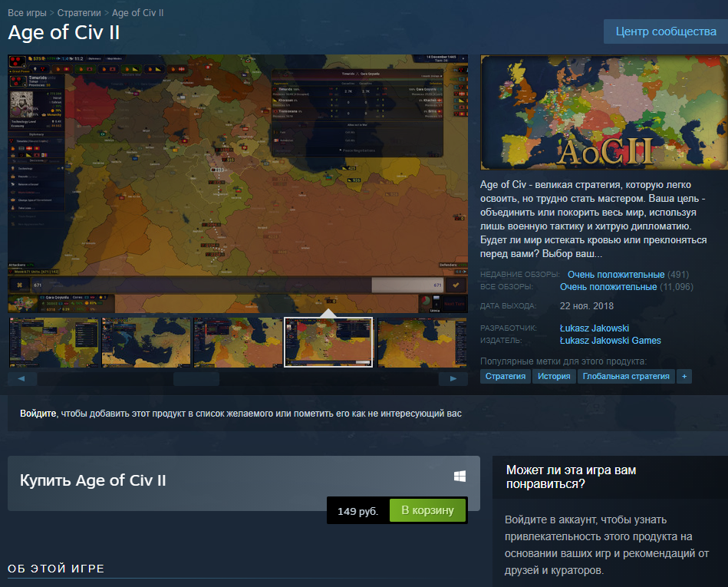This screenshot has width=728, height=587.
Task: Click the Windows platform icon
Action: click(460, 476)
